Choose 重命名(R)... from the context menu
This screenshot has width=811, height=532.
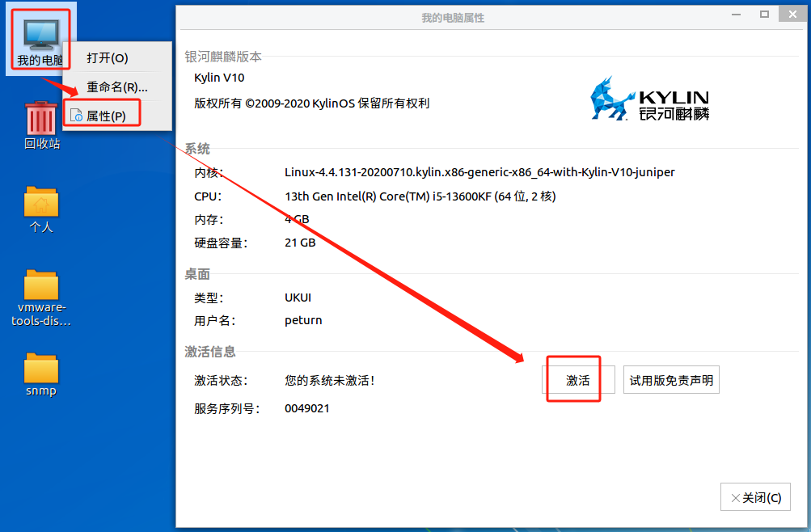tap(116, 87)
